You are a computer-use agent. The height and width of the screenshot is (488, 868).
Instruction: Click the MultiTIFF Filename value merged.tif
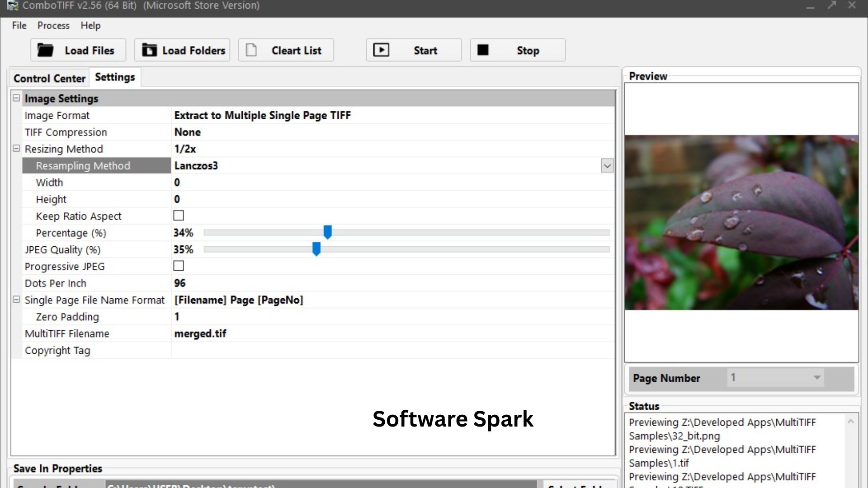pyautogui.click(x=200, y=333)
